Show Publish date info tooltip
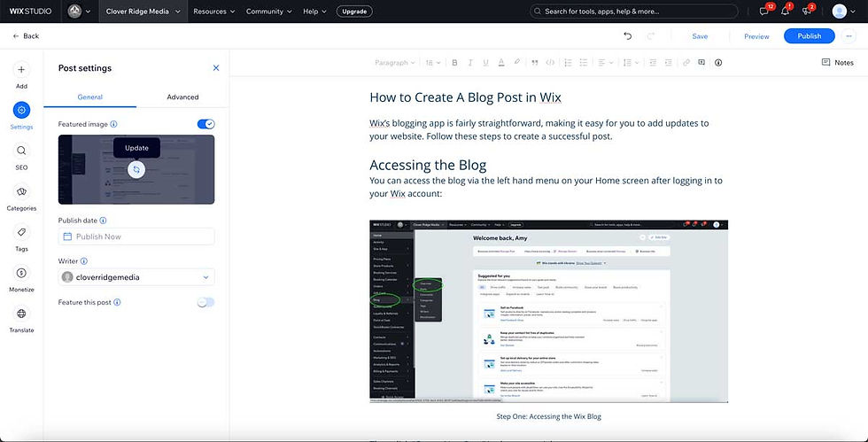The height and width of the screenshot is (442, 868). click(x=103, y=221)
